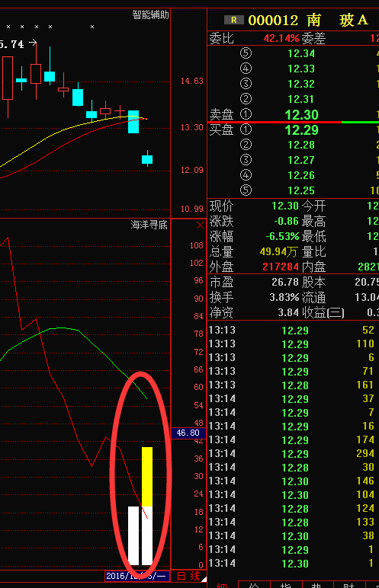This screenshot has width=379, height=588.
Task: Click the 买盘 level 1 circled icon
Action: pyautogui.click(x=246, y=129)
